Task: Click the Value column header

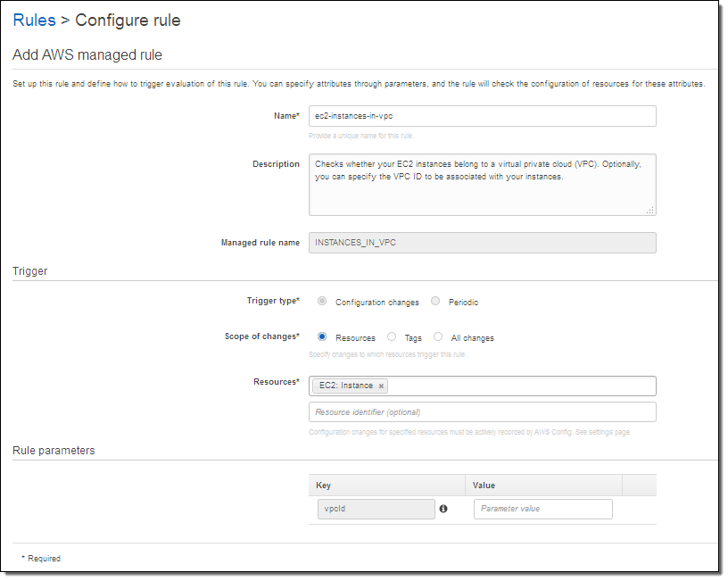Action: (484, 486)
